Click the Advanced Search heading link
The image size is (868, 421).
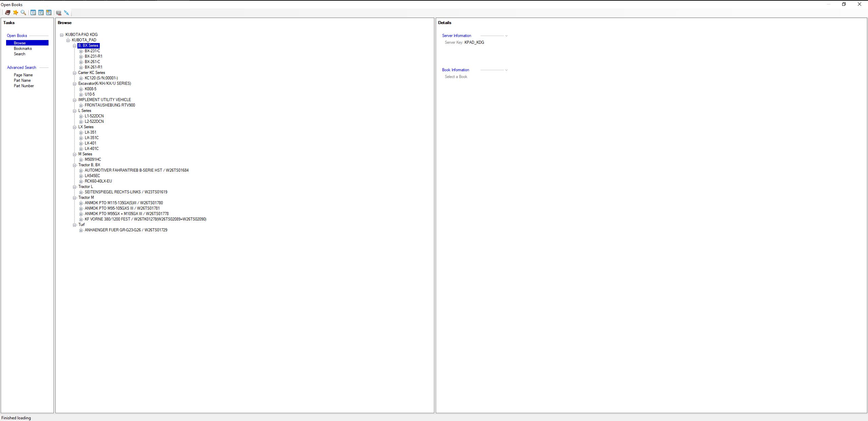pyautogui.click(x=21, y=68)
